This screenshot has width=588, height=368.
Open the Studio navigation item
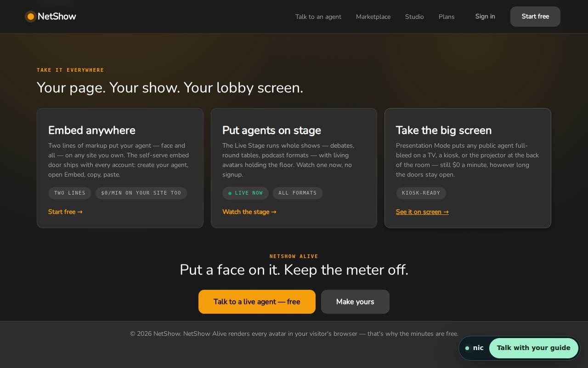point(414,17)
